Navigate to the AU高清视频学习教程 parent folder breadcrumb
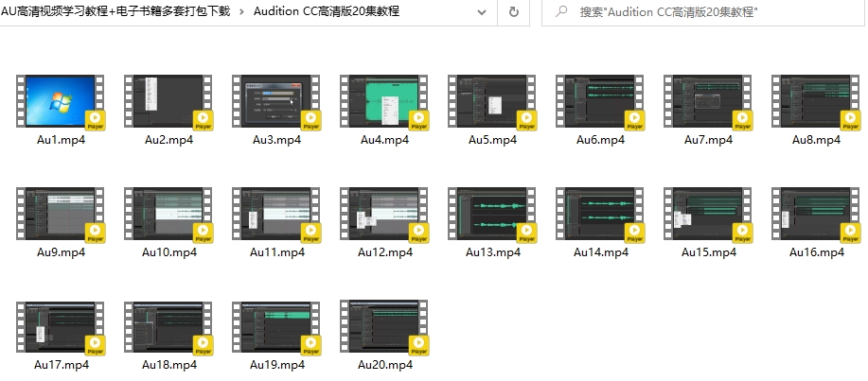The image size is (868, 381). pyautogui.click(x=115, y=12)
